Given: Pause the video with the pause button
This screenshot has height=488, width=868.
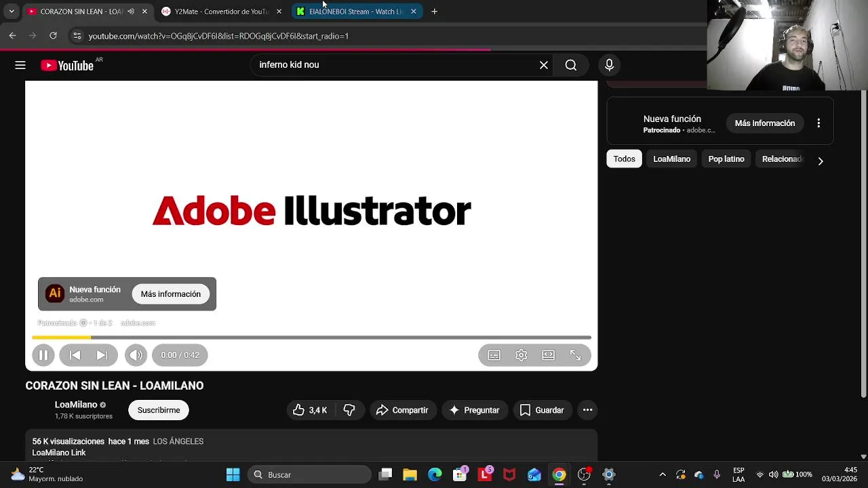Looking at the screenshot, I should coord(43,355).
